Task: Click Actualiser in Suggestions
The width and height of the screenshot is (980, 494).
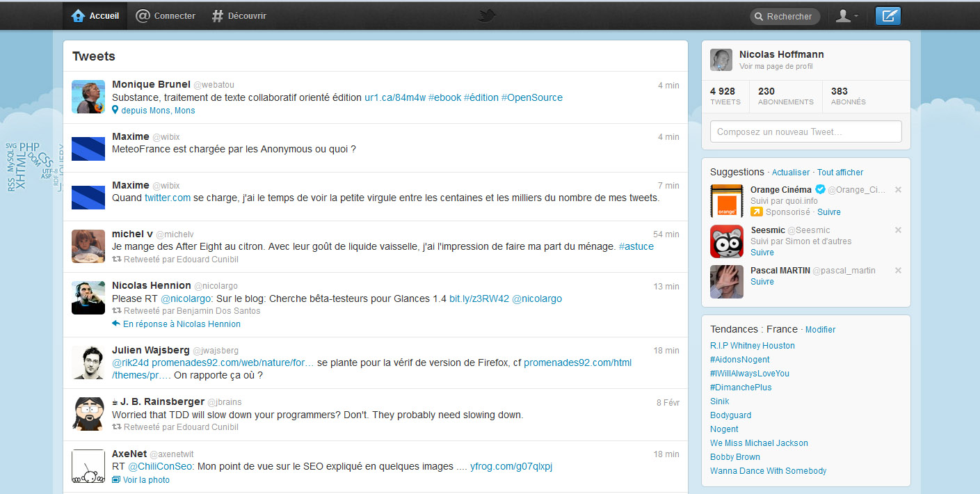Action: pos(791,173)
